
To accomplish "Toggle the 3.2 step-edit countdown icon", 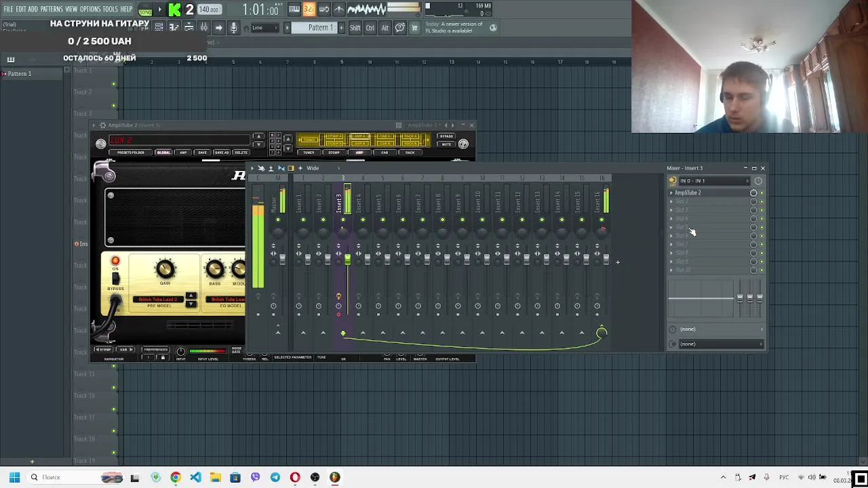I will click(309, 9).
